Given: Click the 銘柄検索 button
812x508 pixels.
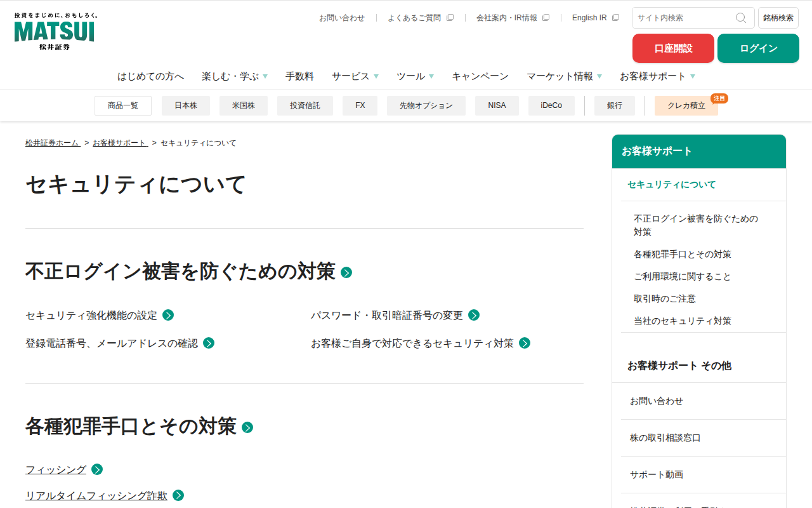Looking at the screenshot, I should click(x=778, y=18).
